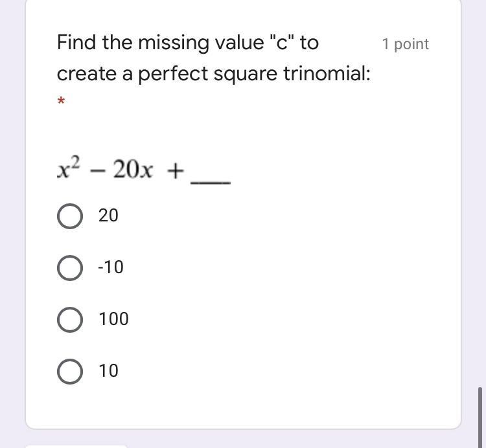Click the "1 point" label

pyautogui.click(x=405, y=44)
